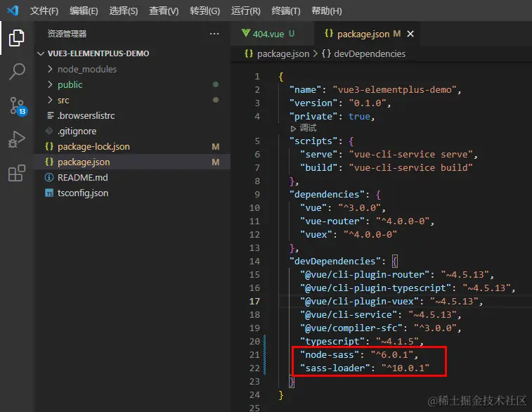Click the "@vue/compiler-sfc" key
Image resolution: width=532 pixels, height=412 pixels.
click(x=351, y=328)
